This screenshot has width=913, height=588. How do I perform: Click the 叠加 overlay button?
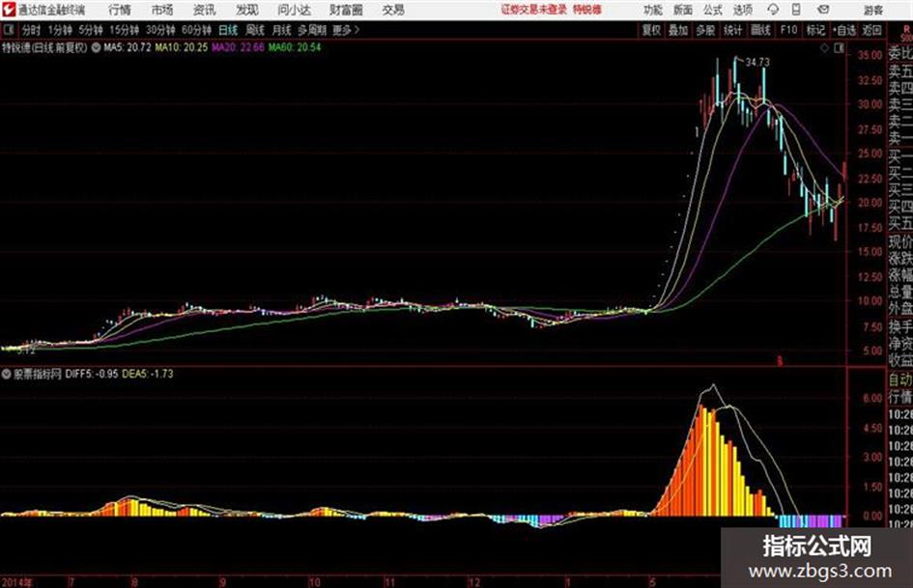click(678, 30)
